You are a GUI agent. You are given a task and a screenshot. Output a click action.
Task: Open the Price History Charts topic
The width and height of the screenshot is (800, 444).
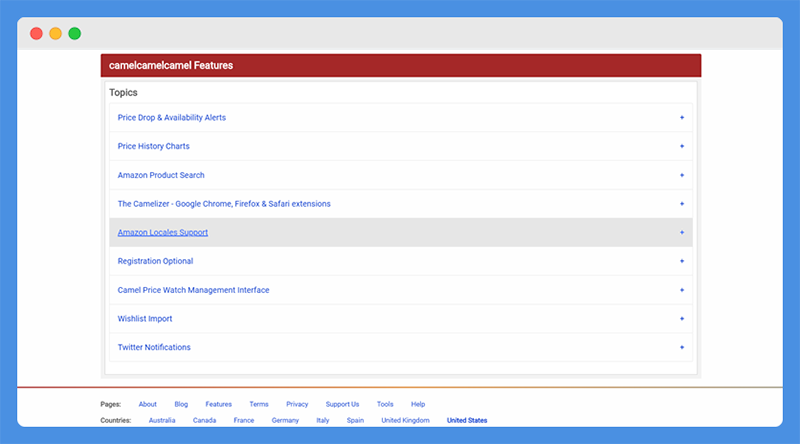(154, 146)
